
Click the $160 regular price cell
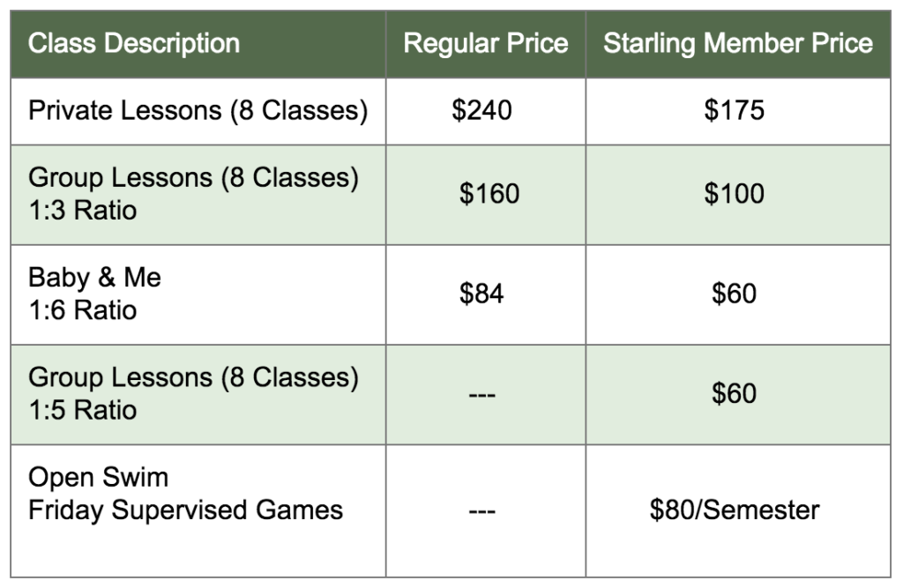(x=486, y=195)
